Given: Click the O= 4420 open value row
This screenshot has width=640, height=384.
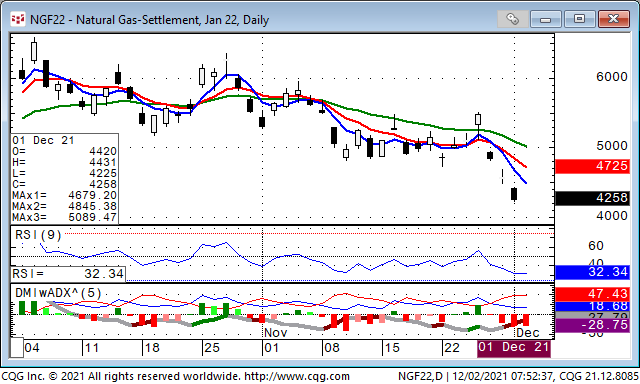Looking at the screenshot, I should [64, 151].
